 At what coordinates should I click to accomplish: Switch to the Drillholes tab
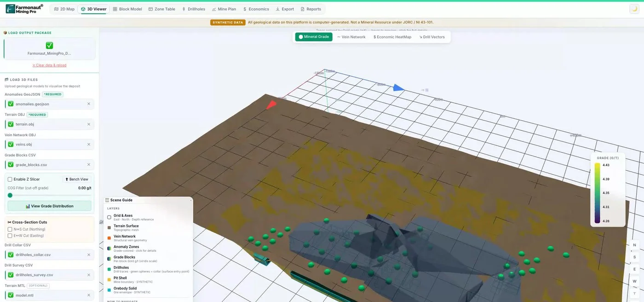click(x=194, y=9)
